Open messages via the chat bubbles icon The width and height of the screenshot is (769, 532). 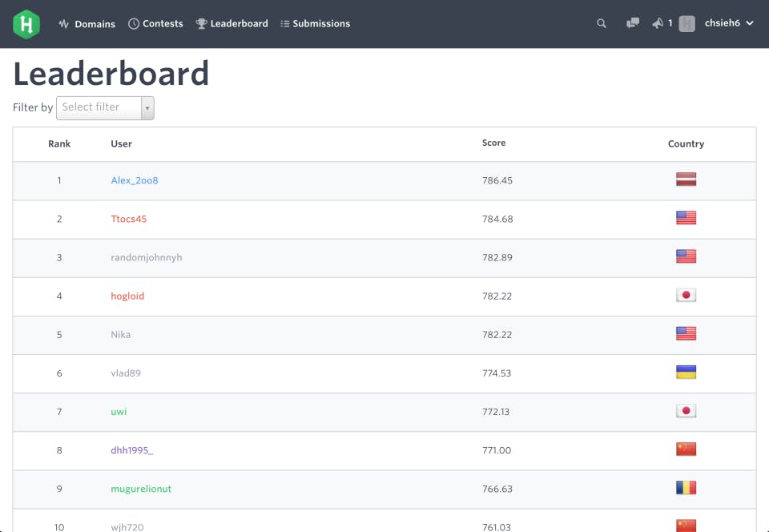[x=632, y=23]
